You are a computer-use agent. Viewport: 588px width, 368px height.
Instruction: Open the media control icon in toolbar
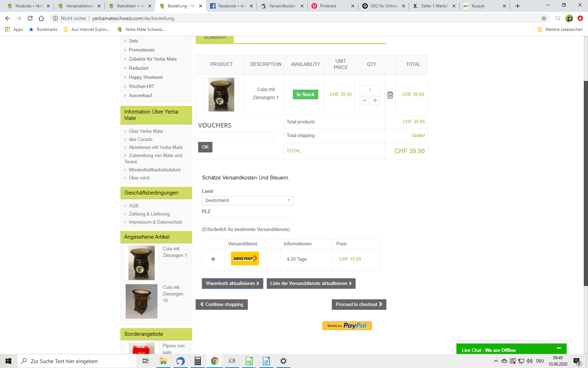point(558,18)
